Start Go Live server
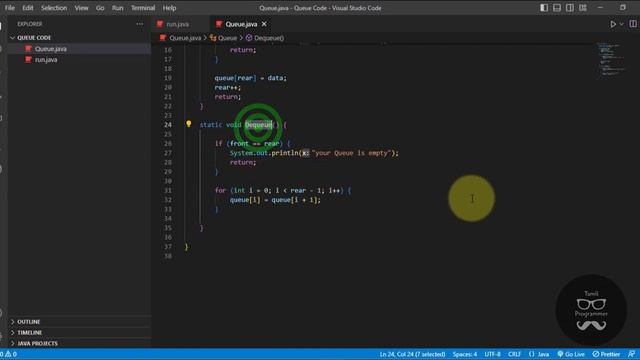 (x=571, y=354)
